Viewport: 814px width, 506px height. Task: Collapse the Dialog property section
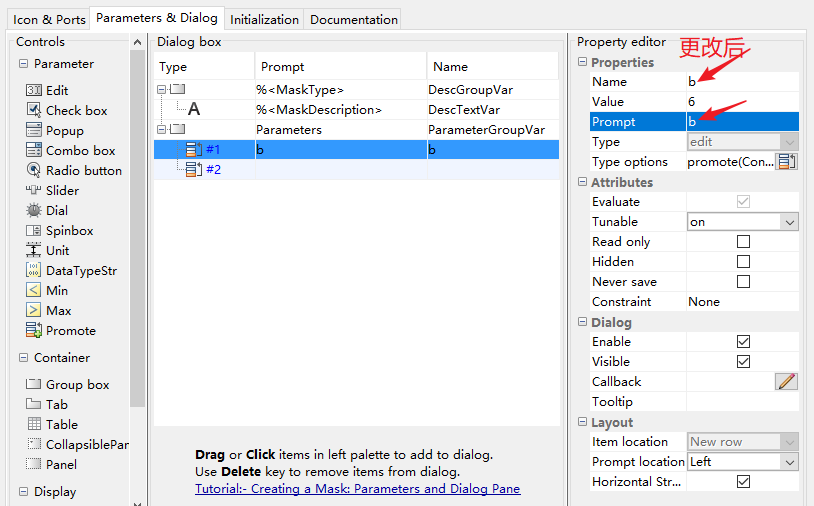582,322
